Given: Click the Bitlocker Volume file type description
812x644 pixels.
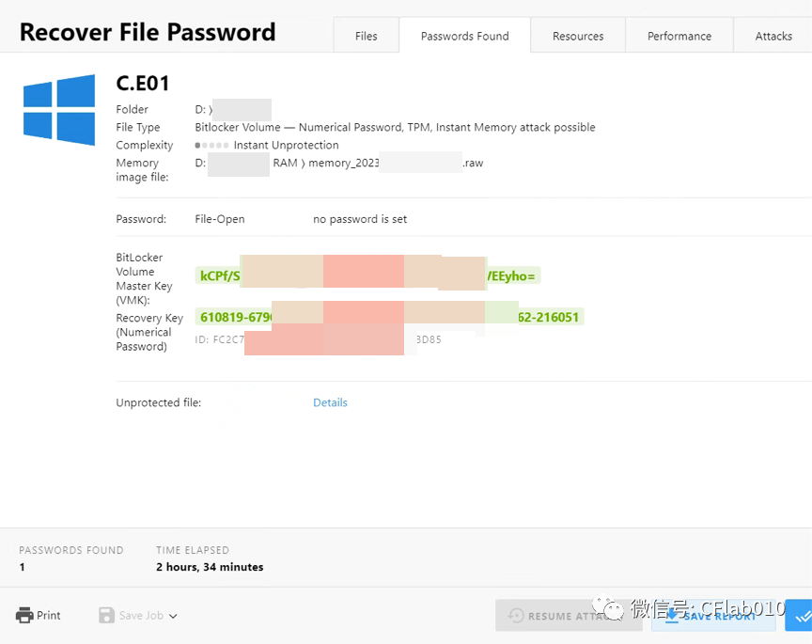Looking at the screenshot, I should [395, 128].
